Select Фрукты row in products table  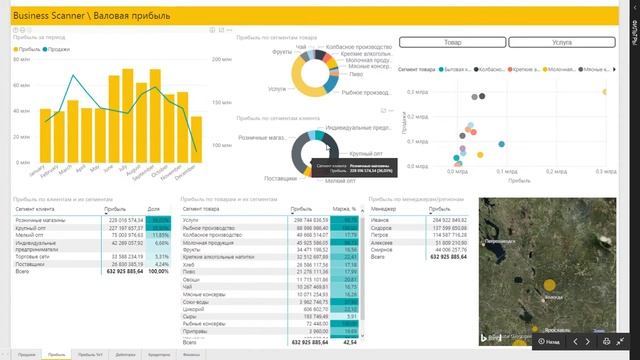(270, 250)
